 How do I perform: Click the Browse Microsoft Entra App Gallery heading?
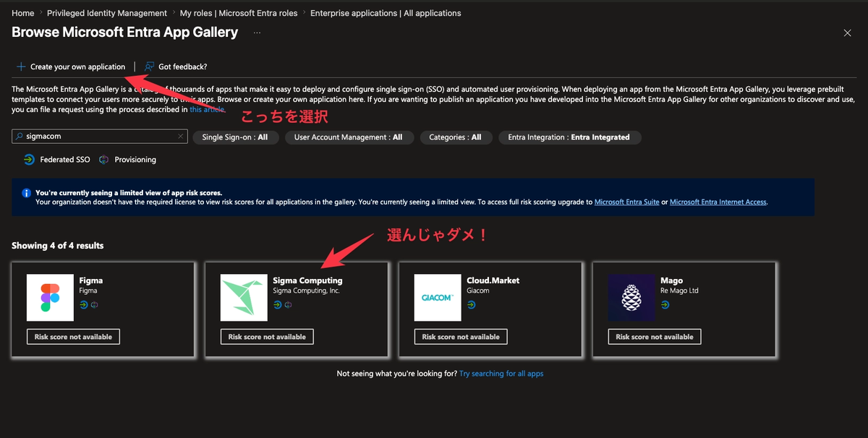pos(125,33)
